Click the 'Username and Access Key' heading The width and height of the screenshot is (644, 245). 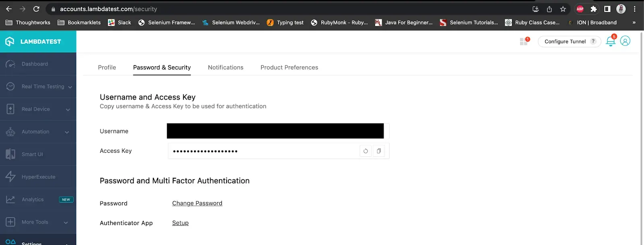[x=148, y=97]
